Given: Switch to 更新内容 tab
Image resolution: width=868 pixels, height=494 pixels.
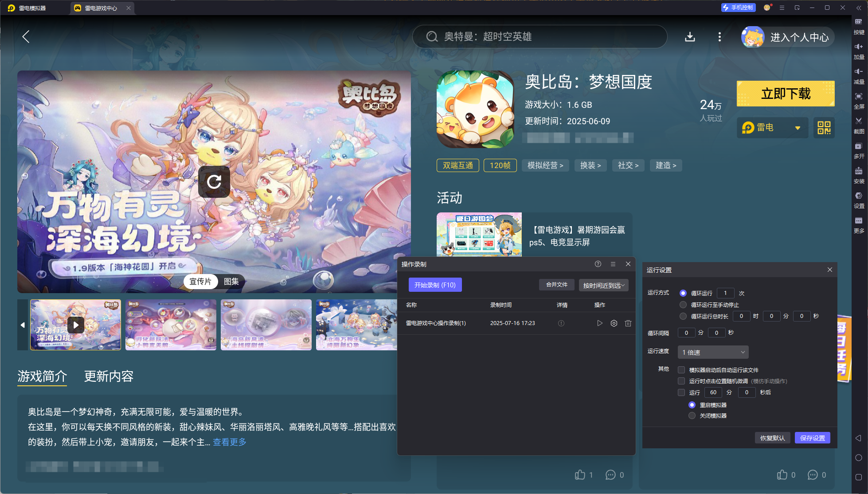Looking at the screenshot, I should pyautogui.click(x=109, y=376).
